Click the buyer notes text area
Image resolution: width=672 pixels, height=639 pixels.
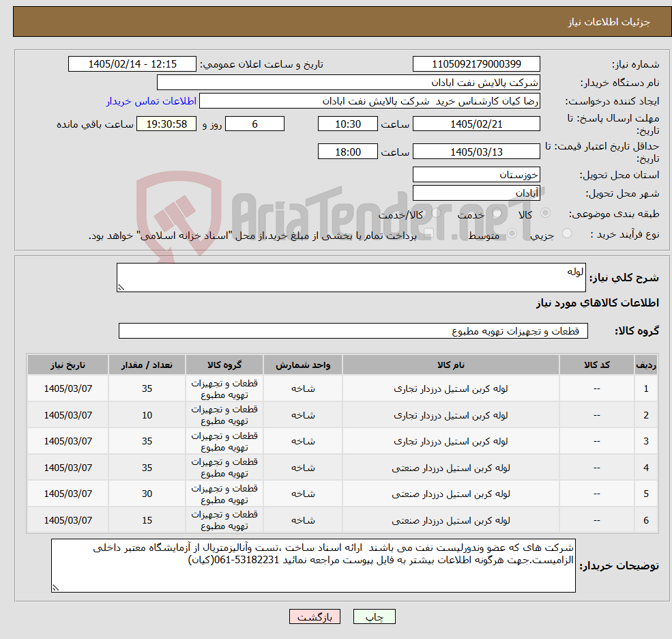[313, 566]
